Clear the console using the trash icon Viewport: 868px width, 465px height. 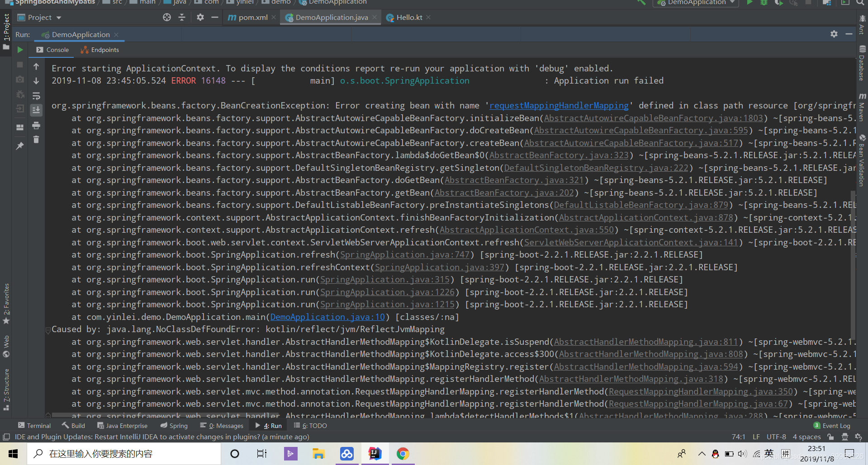pos(36,140)
